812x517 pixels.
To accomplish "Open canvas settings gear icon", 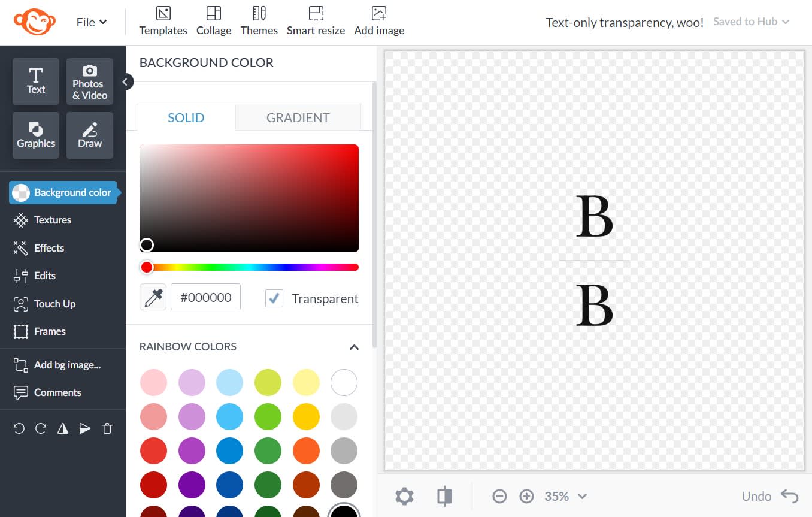I will coord(404,496).
